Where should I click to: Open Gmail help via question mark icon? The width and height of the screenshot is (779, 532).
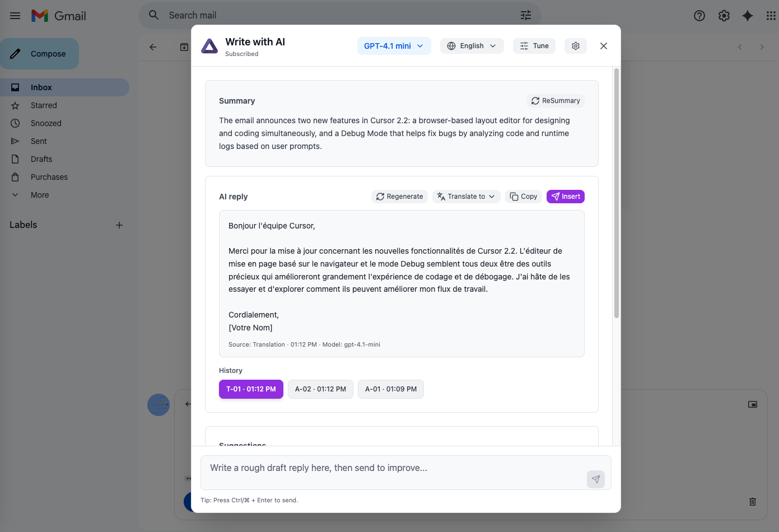[x=699, y=16]
